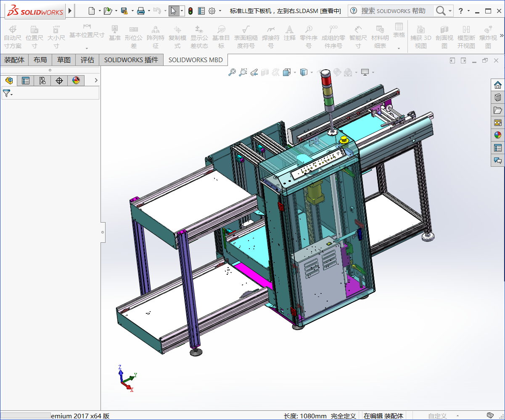Open the File Explorer task pane icon
The height and width of the screenshot is (420, 505).
(x=498, y=110)
